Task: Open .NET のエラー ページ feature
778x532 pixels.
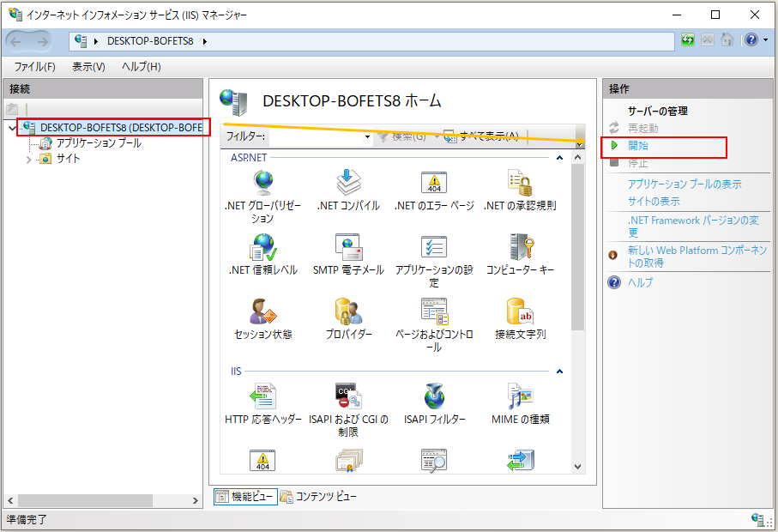Action: point(434,190)
